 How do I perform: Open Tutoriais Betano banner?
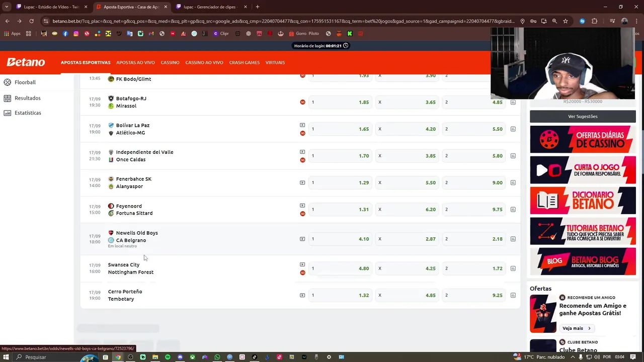(583, 231)
